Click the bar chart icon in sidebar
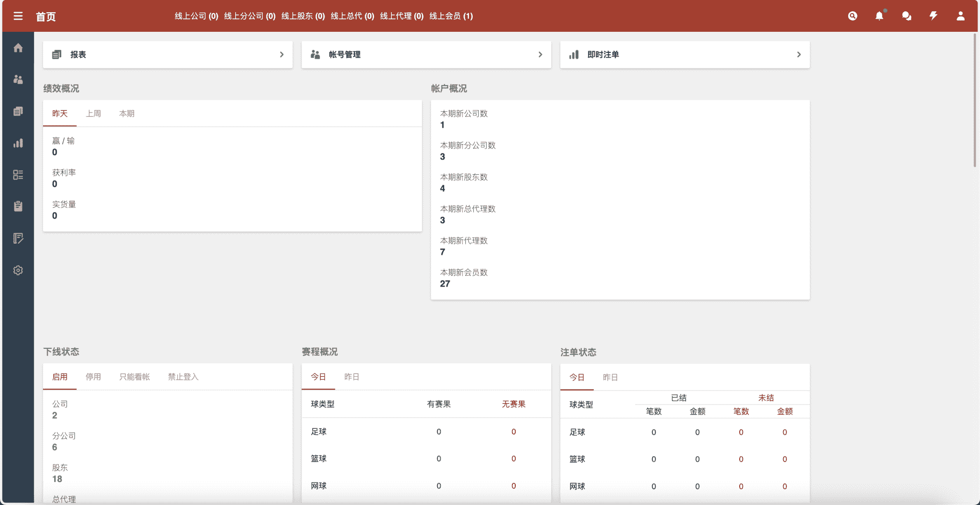980x505 pixels. [18, 143]
